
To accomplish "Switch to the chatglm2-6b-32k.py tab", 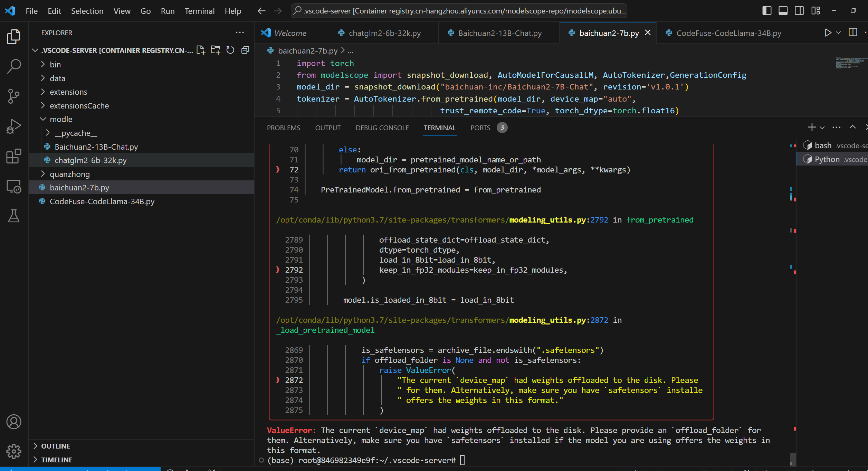I will pos(384,33).
